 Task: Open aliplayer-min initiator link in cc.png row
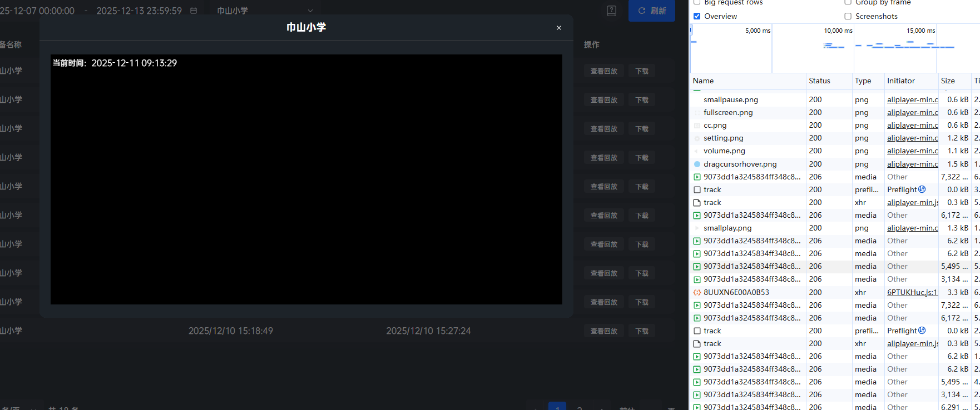pos(913,126)
